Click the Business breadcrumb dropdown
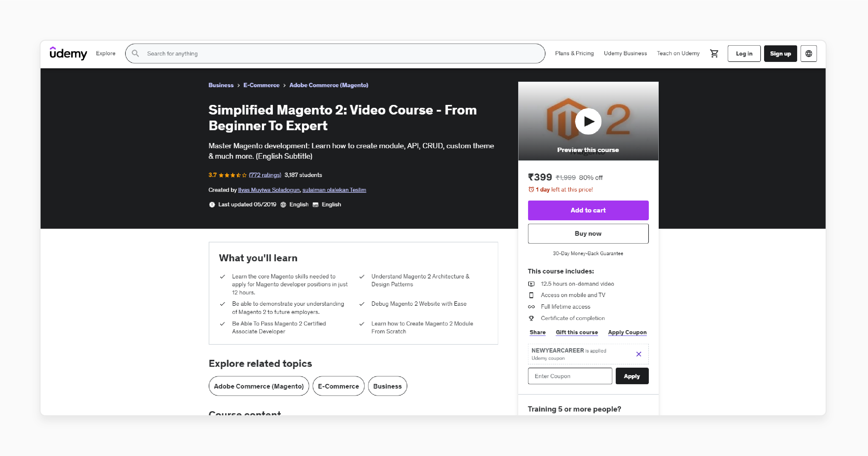The width and height of the screenshot is (868, 456). coord(220,85)
